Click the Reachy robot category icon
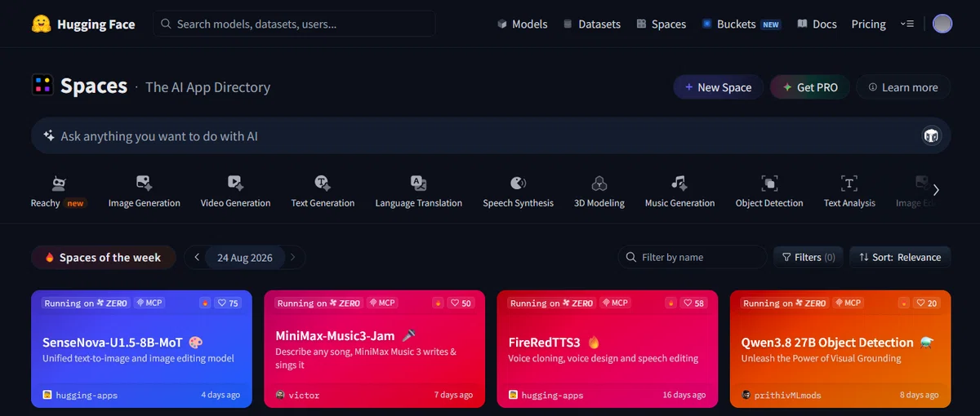Image resolution: width=980 pixels, height=416 pixels. point(58,184)
